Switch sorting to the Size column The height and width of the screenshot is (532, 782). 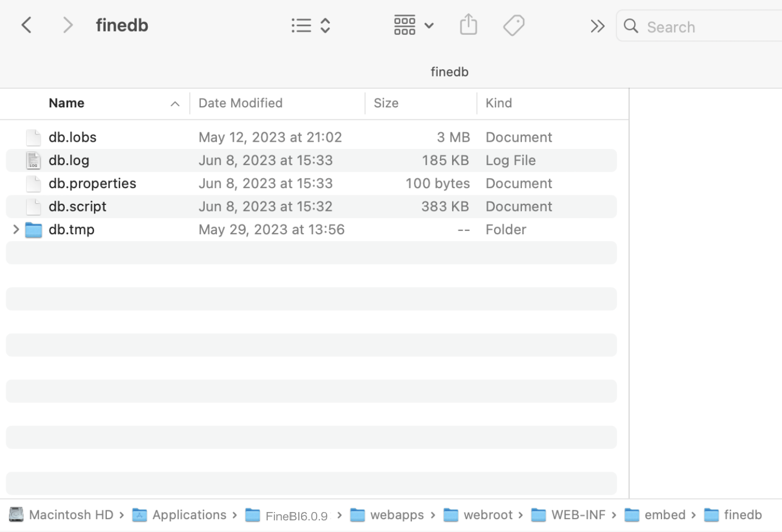pyautogui.click(x=386, y=102)
